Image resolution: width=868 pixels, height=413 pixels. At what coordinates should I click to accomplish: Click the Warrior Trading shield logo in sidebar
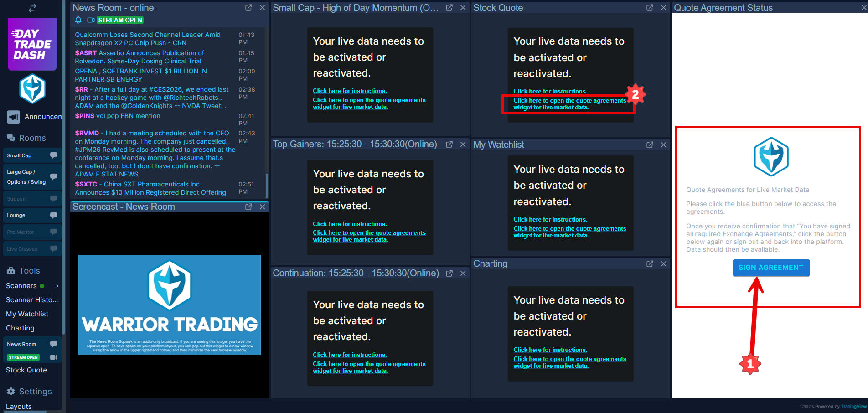click(x=32, y=88)
